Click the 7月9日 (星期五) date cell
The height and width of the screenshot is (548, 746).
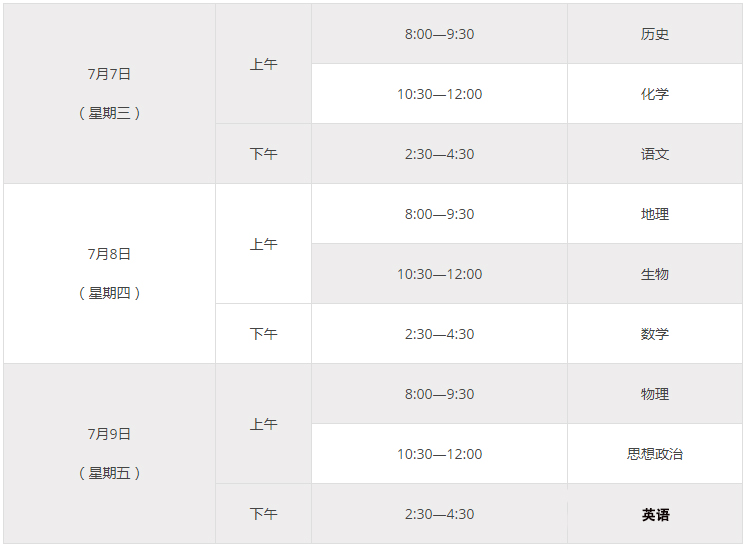point(109,453)
